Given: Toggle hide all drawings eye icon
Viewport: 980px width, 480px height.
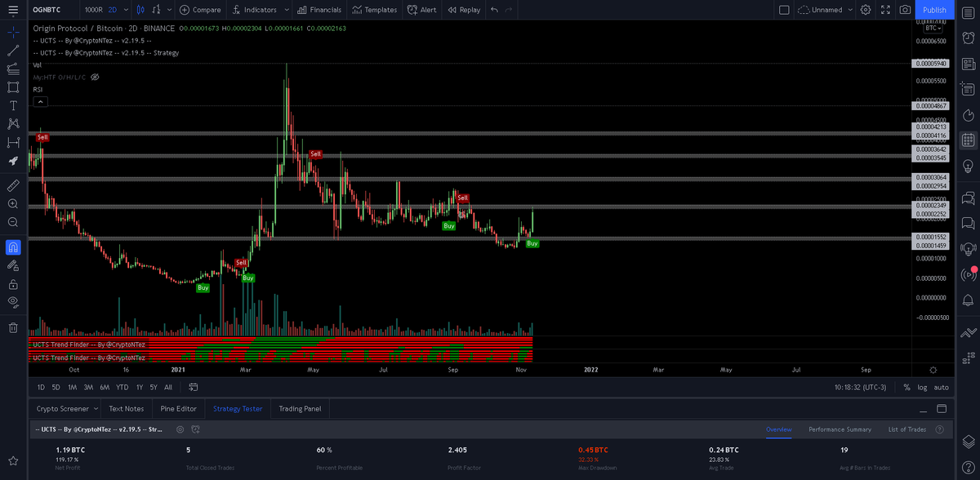Looking at the screenshot, I should [x=13, y=302].
